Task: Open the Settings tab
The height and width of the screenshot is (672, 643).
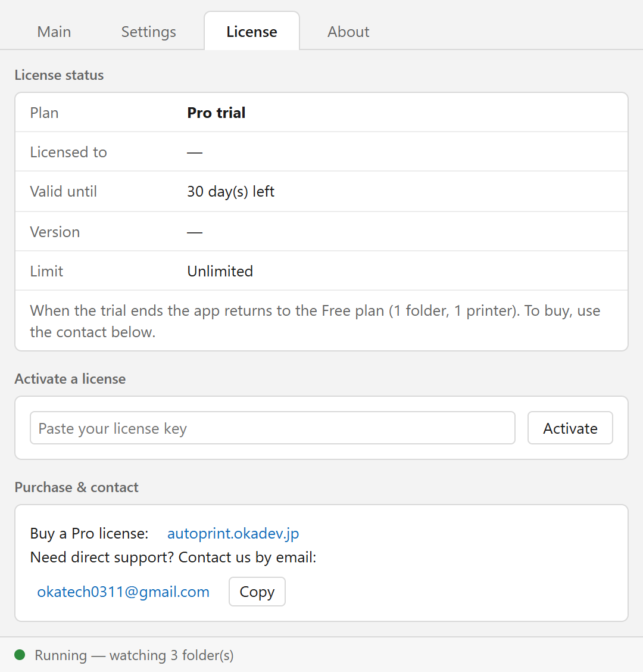Action: (148, 32)
